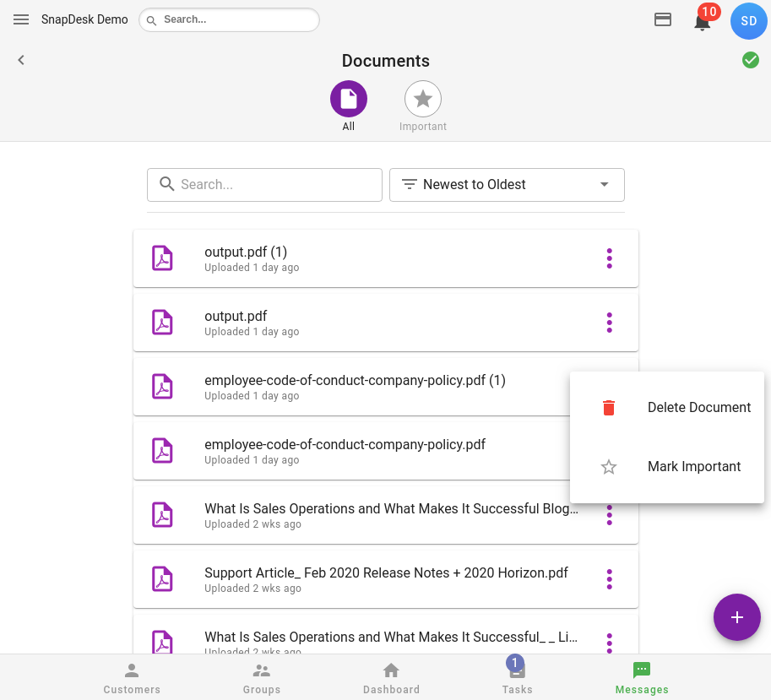Click the purple add document plus button

point(736,617)
